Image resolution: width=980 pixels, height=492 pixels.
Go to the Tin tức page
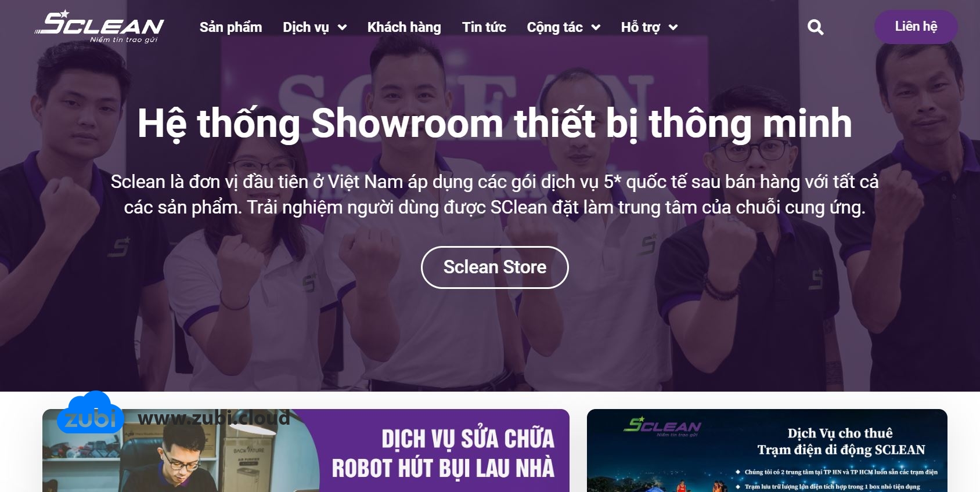[x=484, y=27]
